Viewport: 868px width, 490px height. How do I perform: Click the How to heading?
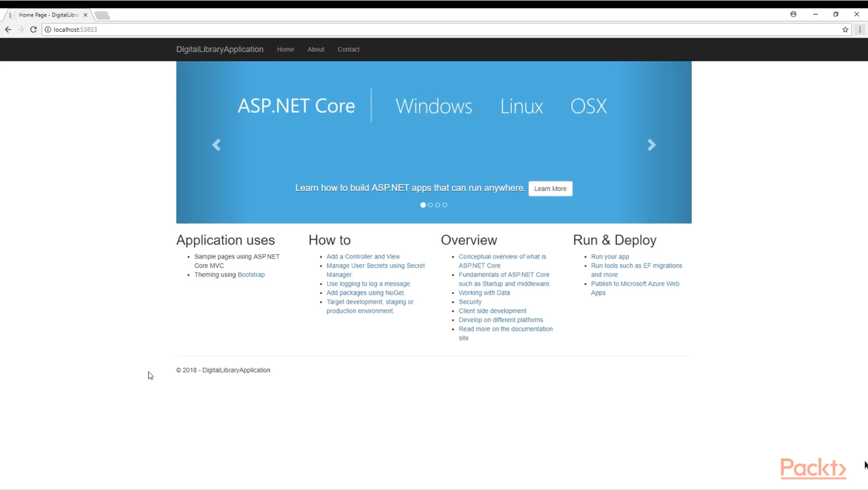point(329,240)
